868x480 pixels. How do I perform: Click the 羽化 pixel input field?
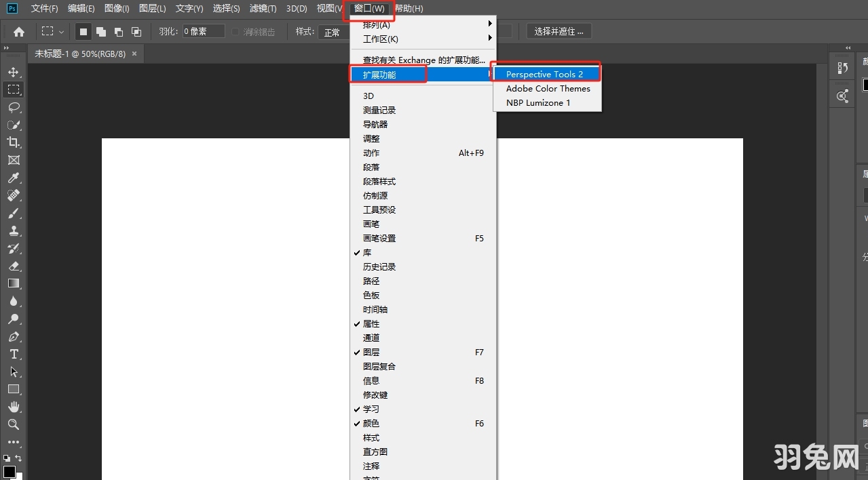[x=203, y=31]
